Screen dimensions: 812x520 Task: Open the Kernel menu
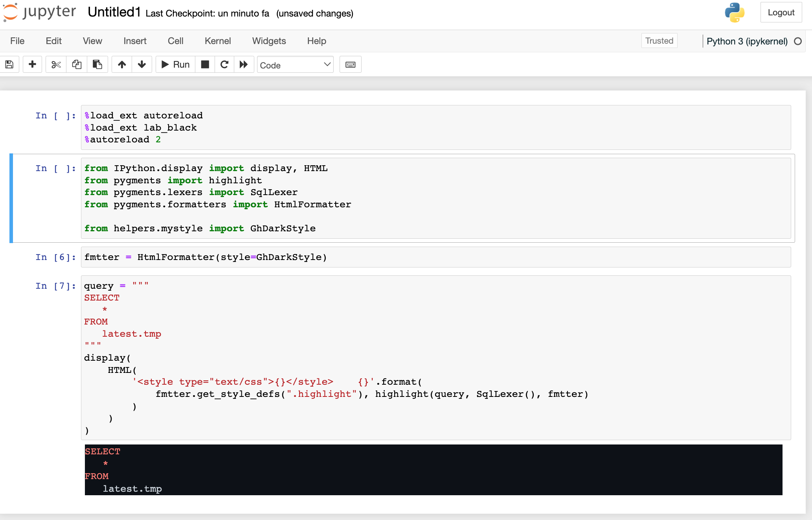217,41
